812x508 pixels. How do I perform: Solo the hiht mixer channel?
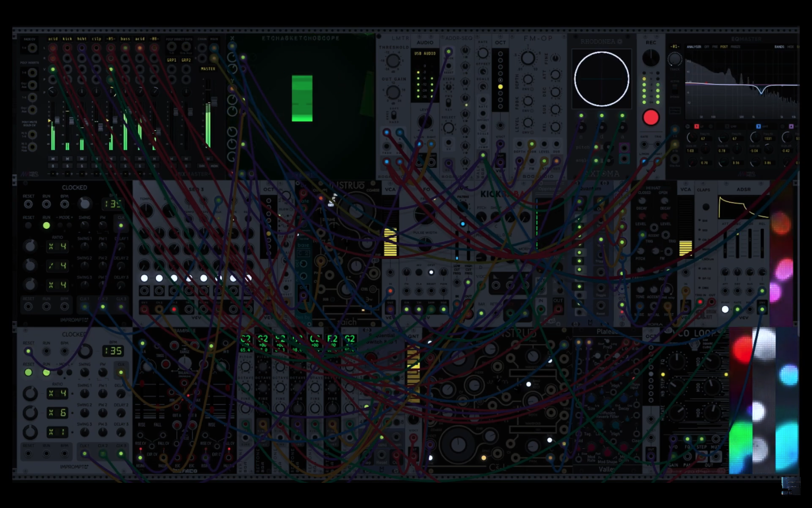tap(82, 165)
